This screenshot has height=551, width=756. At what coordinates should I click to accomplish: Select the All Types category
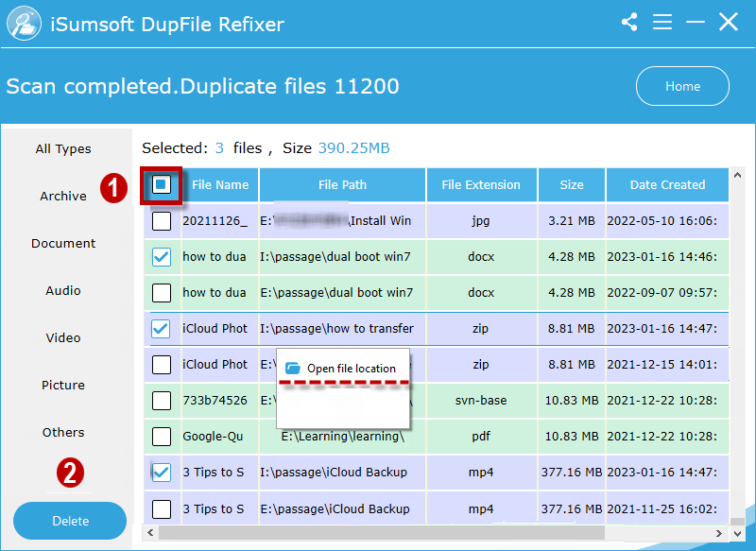(x=63, y=149)
